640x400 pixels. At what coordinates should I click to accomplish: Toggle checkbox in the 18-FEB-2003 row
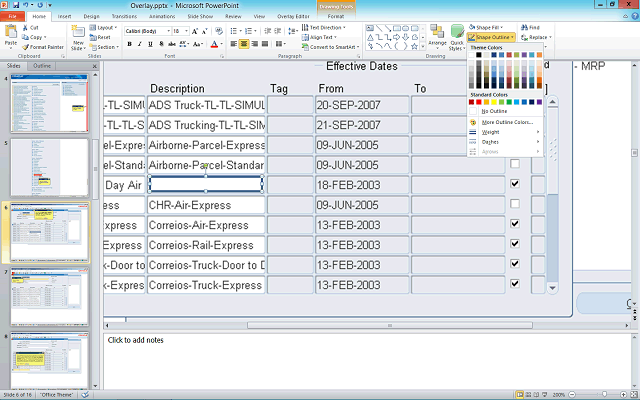515,184
